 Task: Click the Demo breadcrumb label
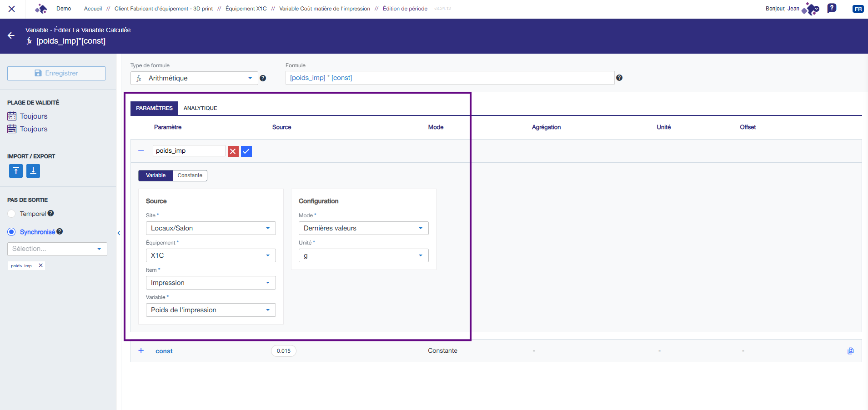(64, 9)
